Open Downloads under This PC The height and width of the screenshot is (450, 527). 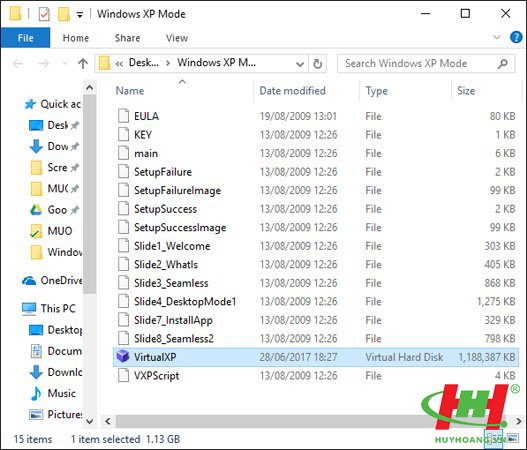click(x=56, y=372)
